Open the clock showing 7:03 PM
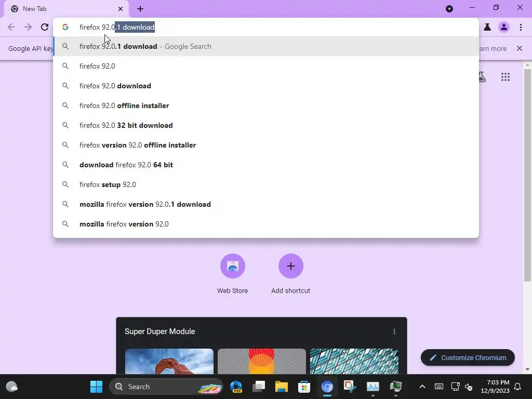The width and height of the screenshot is (532, 399). point(495,387)
